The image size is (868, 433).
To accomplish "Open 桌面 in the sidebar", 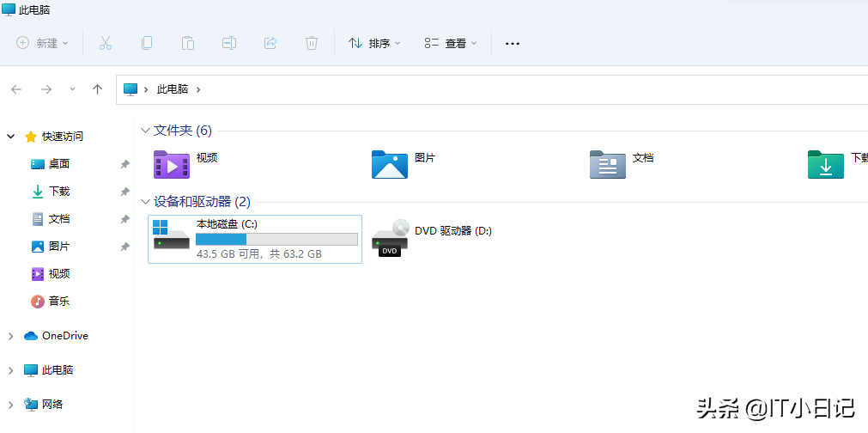I will pos(59,164).
